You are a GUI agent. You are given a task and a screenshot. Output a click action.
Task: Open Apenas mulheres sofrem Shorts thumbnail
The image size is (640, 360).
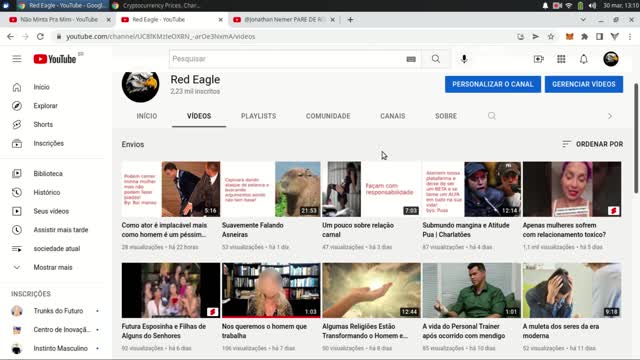coord(572,189)
